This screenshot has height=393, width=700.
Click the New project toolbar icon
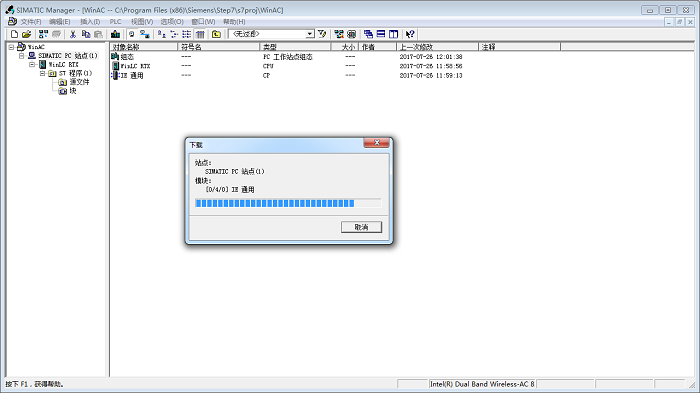14,34
